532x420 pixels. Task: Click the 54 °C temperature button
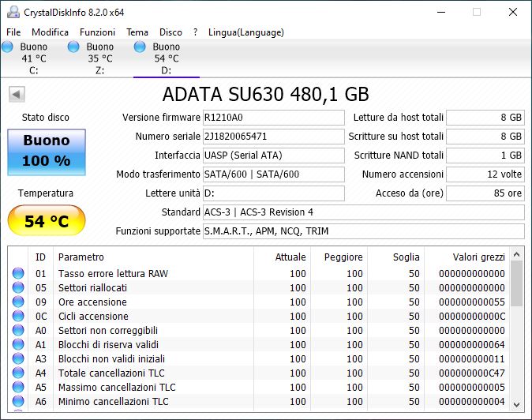tap(47, 220)
